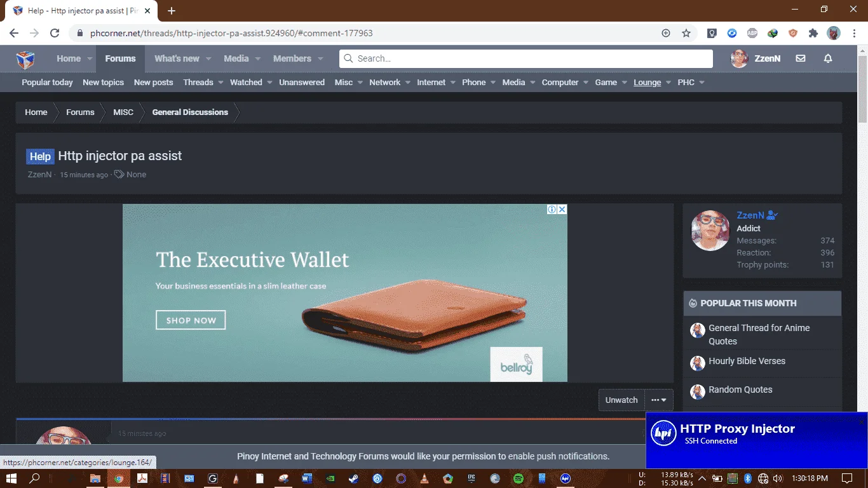Click the browser address bar URL
868x488 pixels.
coord(231,33)
